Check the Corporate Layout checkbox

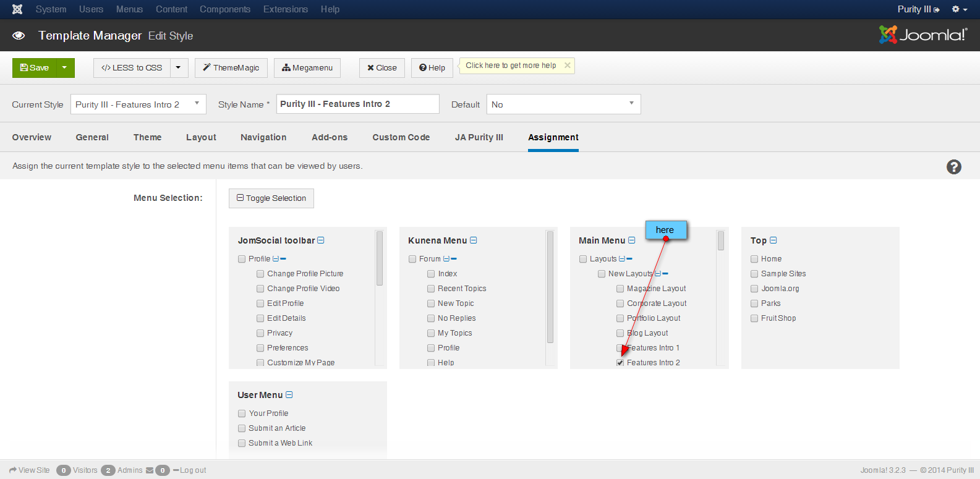point(620,303)
